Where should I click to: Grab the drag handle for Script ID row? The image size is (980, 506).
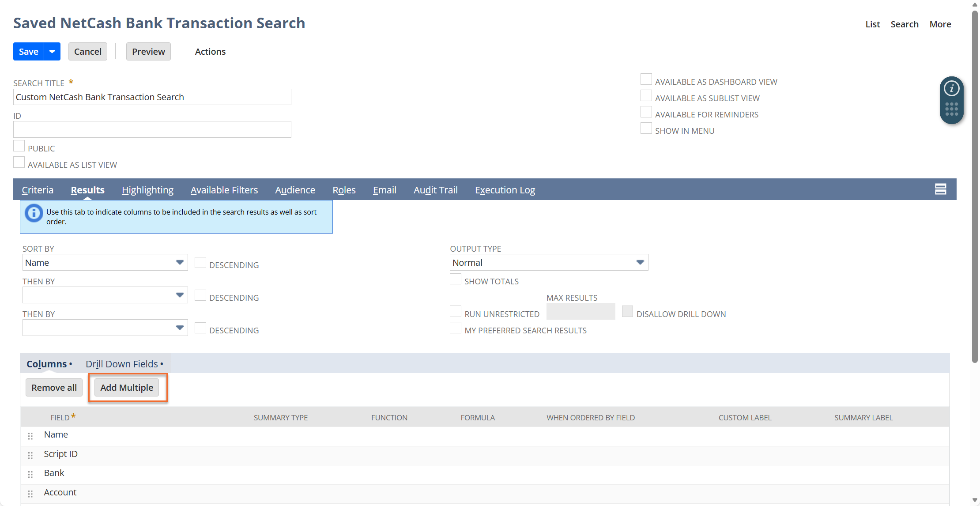(30, 455)
